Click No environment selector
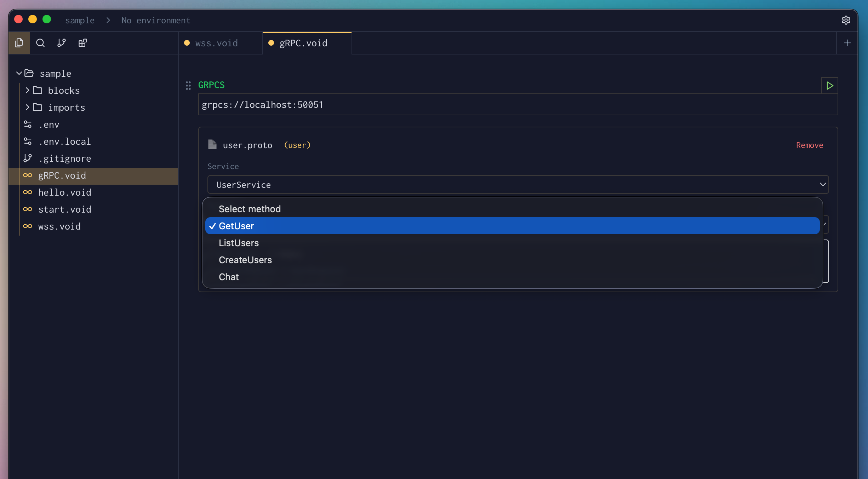 click(156, 21)
